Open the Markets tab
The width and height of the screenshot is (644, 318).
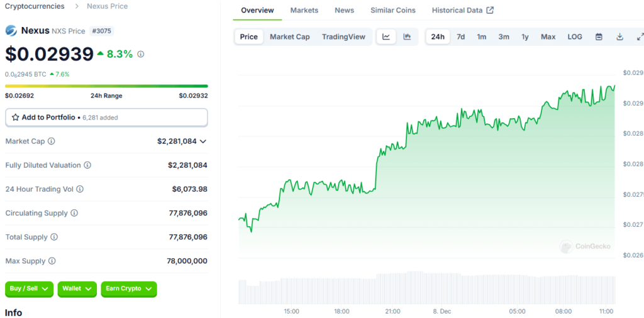pyautogui.click(x=304, y=10)
